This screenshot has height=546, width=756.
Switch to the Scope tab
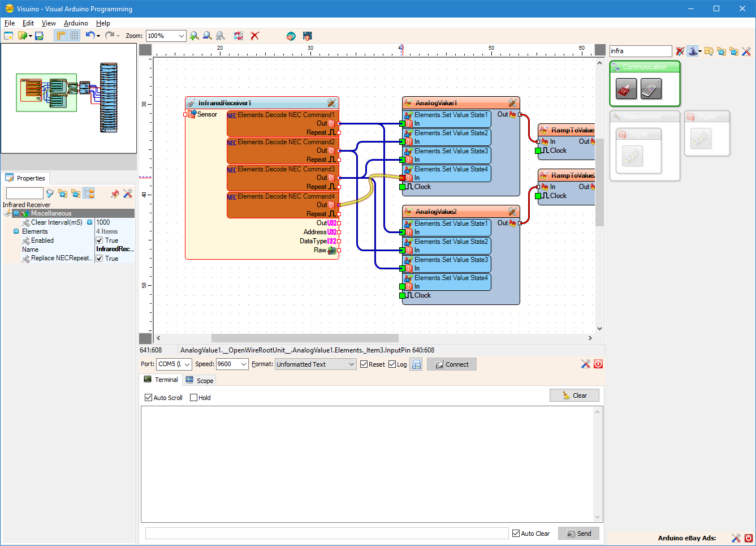(200, 381)
